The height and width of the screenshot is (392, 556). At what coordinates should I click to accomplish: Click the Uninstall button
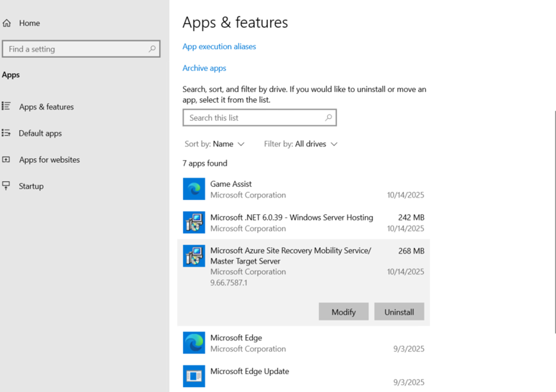(399, 312)
